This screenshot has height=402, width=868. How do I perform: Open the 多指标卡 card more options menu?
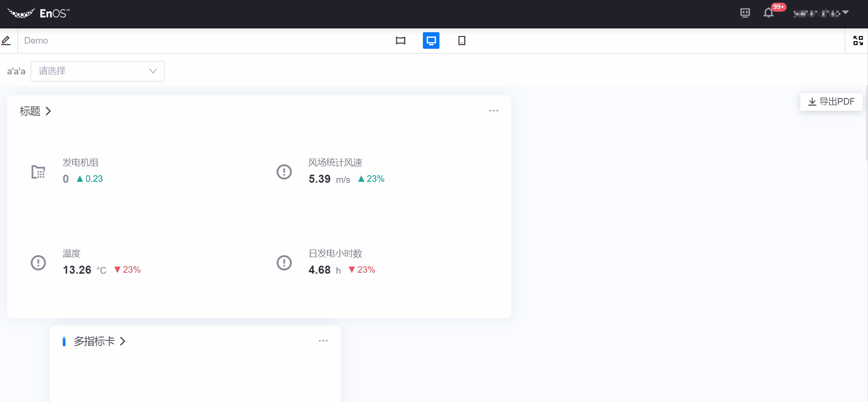tap(323, 341)
